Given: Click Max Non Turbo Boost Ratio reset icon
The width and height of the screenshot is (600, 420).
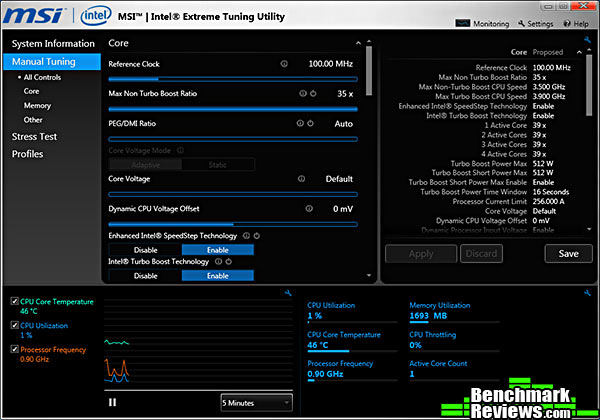Looking at the screenshot, I should (x=313, y=93).
